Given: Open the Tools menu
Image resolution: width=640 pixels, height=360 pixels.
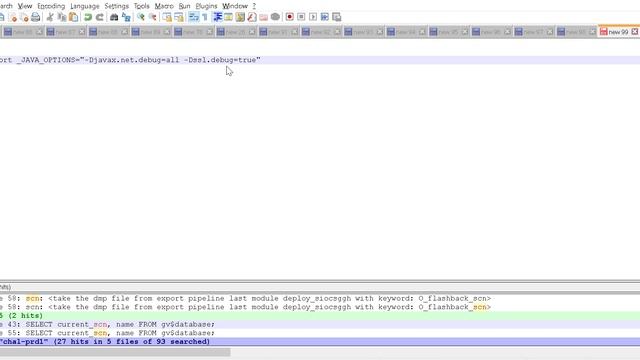Looking at the screenshot, I should (x=142, y=6).
